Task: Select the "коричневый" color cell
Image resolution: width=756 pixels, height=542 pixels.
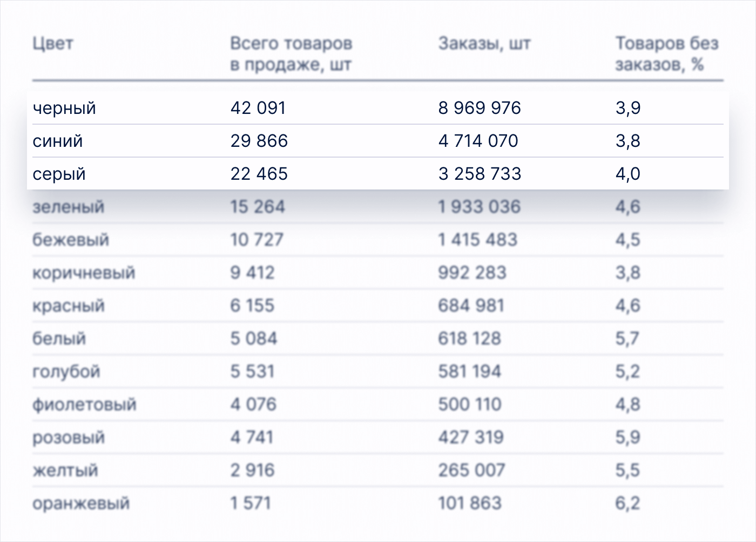Action: tap(84, 273)
